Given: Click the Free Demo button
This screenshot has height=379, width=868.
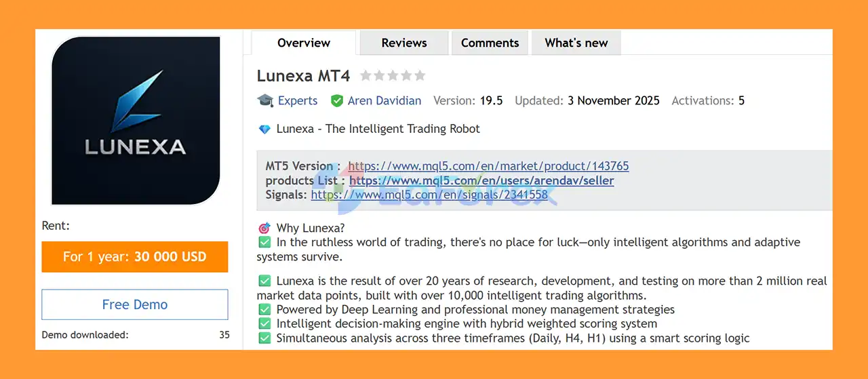Looking at the screenshot, I should [135, 305].
